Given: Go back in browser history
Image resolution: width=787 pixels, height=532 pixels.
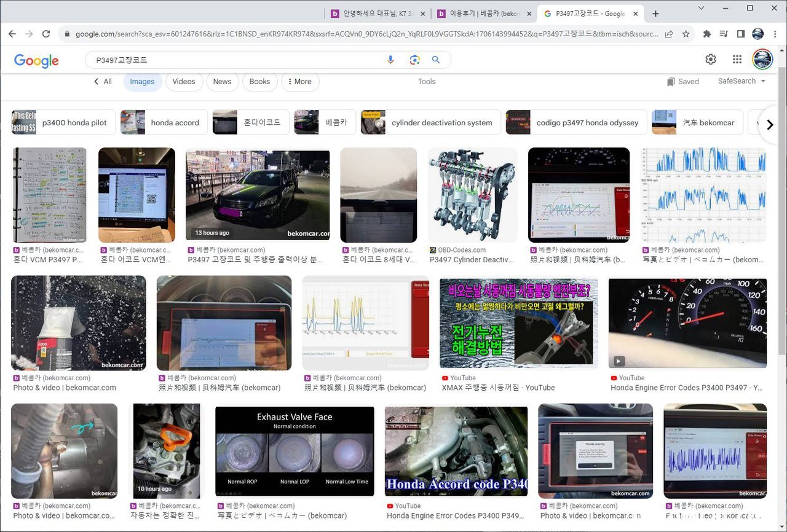Looking at the screenshot, I should (x=12, y=34).
